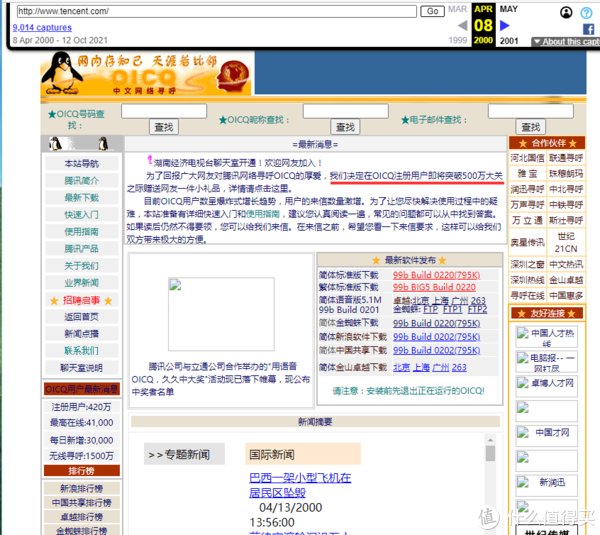Click 北京 link in 简体金山卓越下载 row
This screenshot has height=535, width=600.
[x=401, y=367]
